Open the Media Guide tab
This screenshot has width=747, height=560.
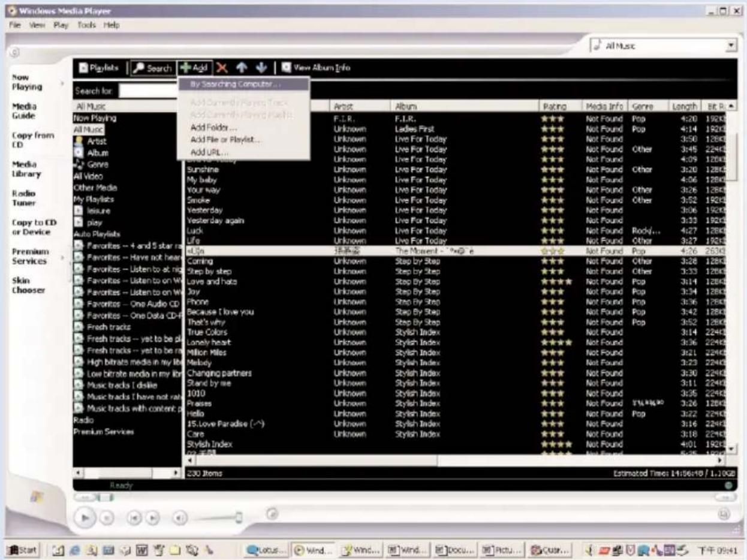[24, 111]
